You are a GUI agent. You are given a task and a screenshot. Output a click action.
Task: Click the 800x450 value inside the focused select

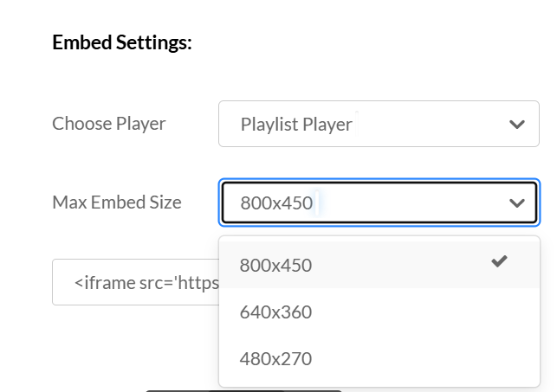click(276, 203)
